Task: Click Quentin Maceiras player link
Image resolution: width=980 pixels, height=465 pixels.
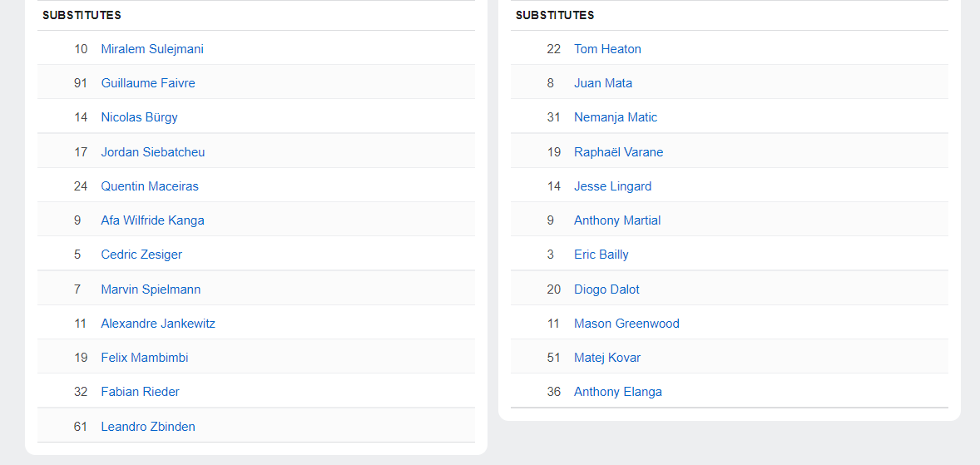Action: pyautogui.click(x=150, y=186)
